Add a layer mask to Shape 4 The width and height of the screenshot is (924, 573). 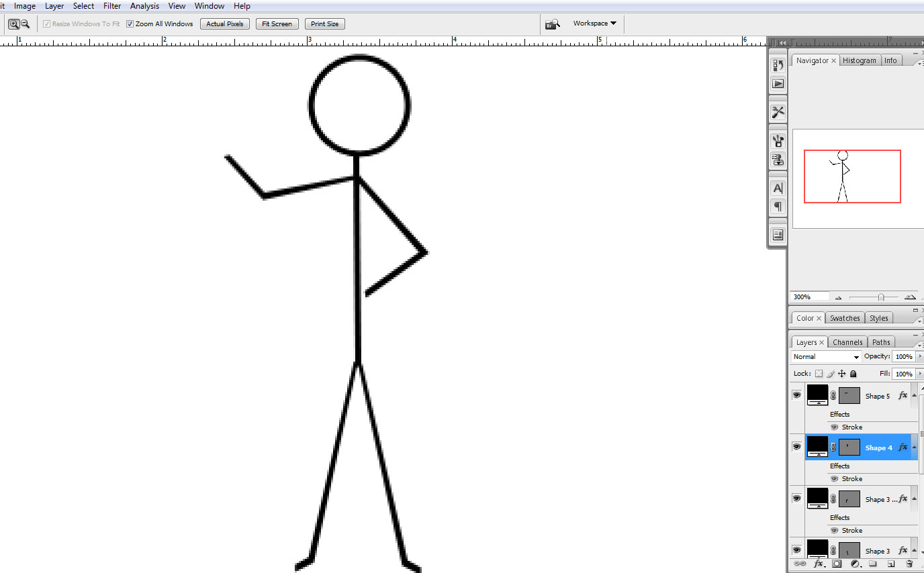pyautogui.click(x=837, y=564)
